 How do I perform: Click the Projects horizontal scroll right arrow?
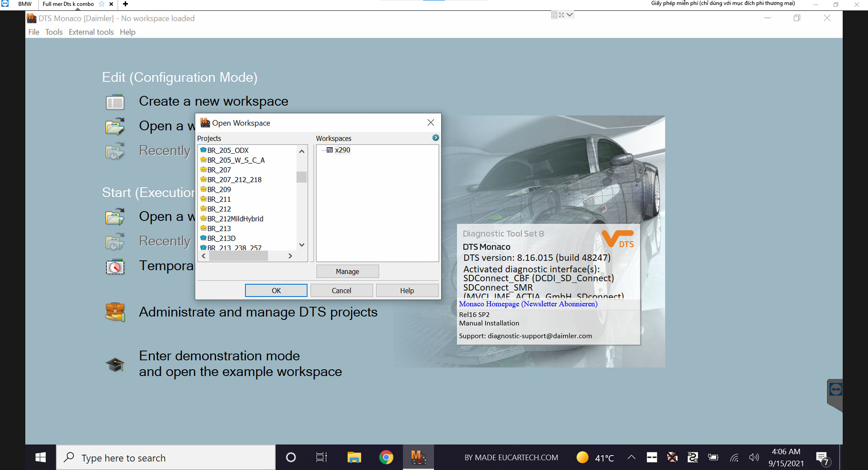click(290, 256)
